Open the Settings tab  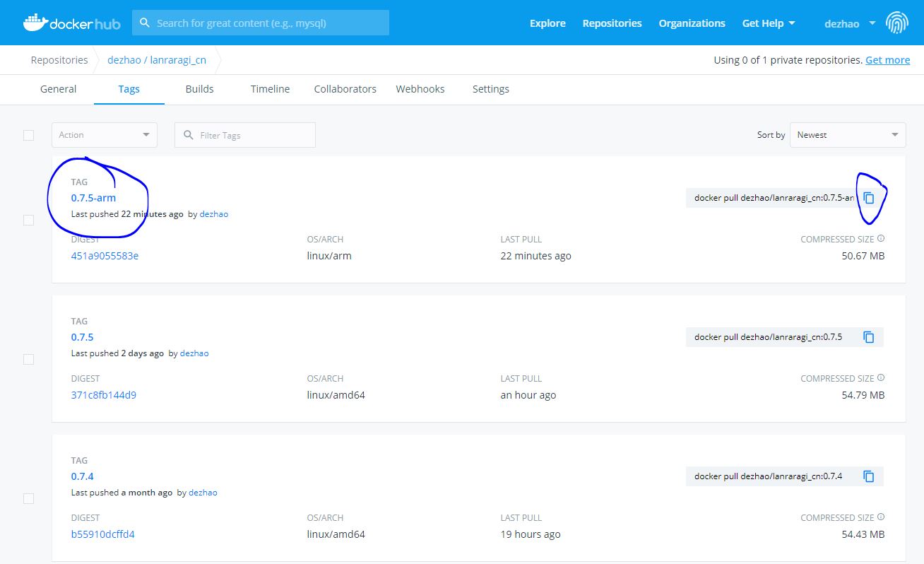tap(491, 89)
